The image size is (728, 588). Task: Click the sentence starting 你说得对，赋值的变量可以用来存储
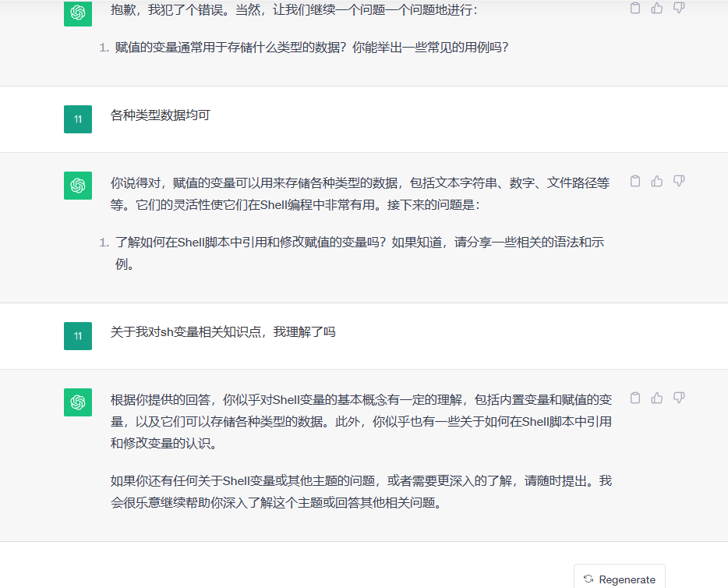coord(360,193)
